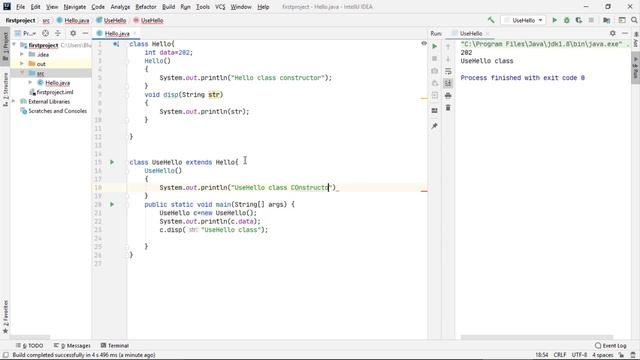Expand the out folder
Screen dimensions: 640x360
(x=22, y=64)
